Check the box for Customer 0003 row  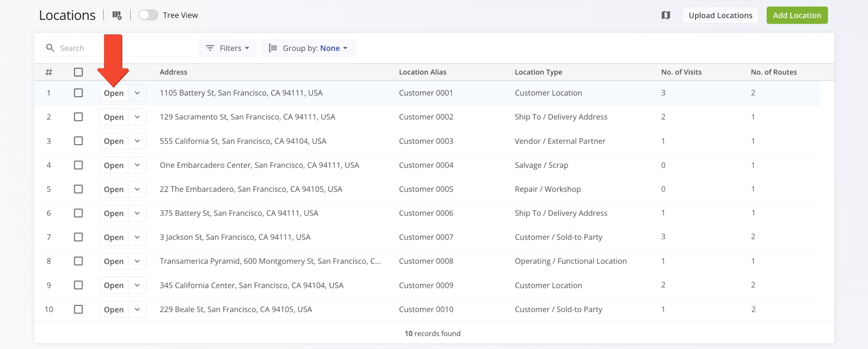click(x=78, y=141)
